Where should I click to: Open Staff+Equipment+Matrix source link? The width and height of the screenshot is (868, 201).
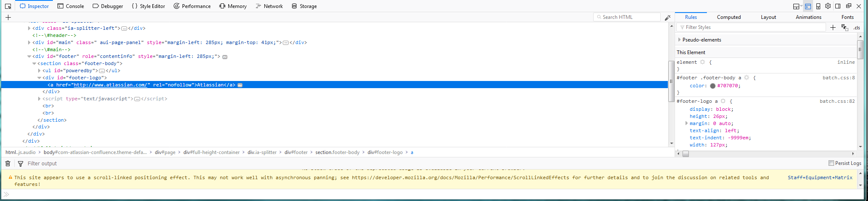click(x=820, y=178)
